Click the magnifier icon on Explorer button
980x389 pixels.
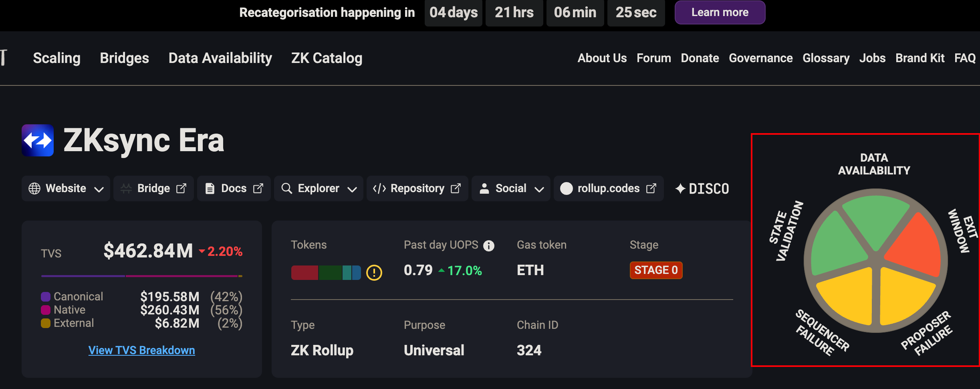coord(286,188)
